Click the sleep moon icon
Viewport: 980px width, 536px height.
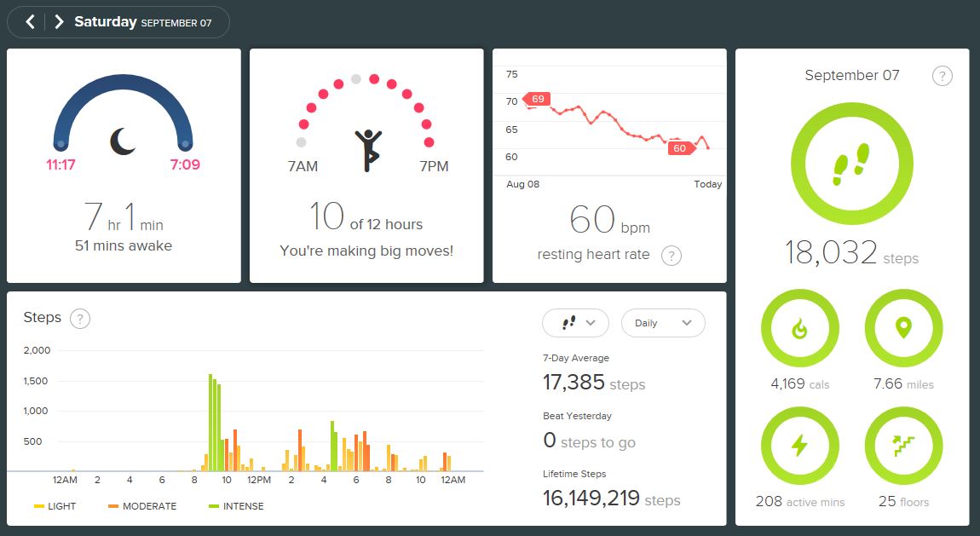(x=123, y=141)
